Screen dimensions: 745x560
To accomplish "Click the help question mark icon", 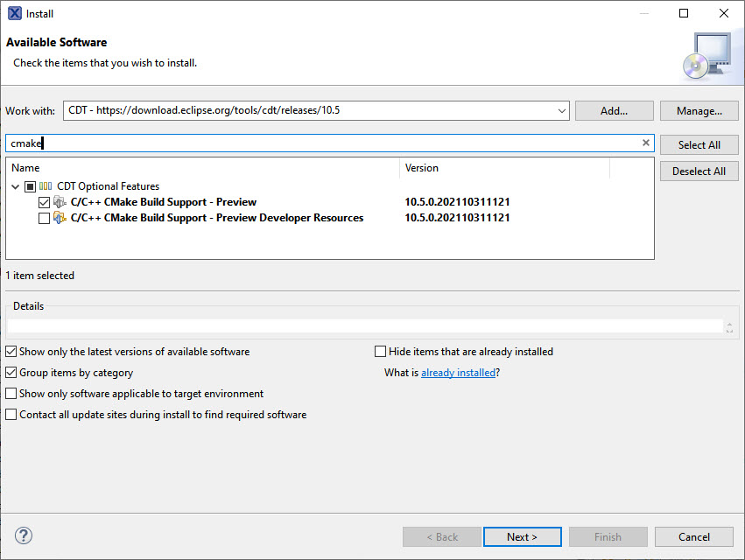I will [24, 535].
